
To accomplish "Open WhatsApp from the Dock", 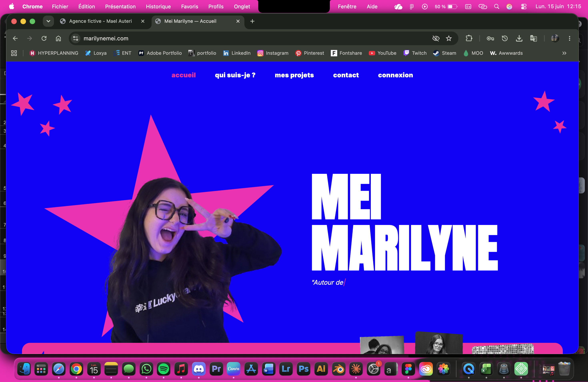I will 146,369.
